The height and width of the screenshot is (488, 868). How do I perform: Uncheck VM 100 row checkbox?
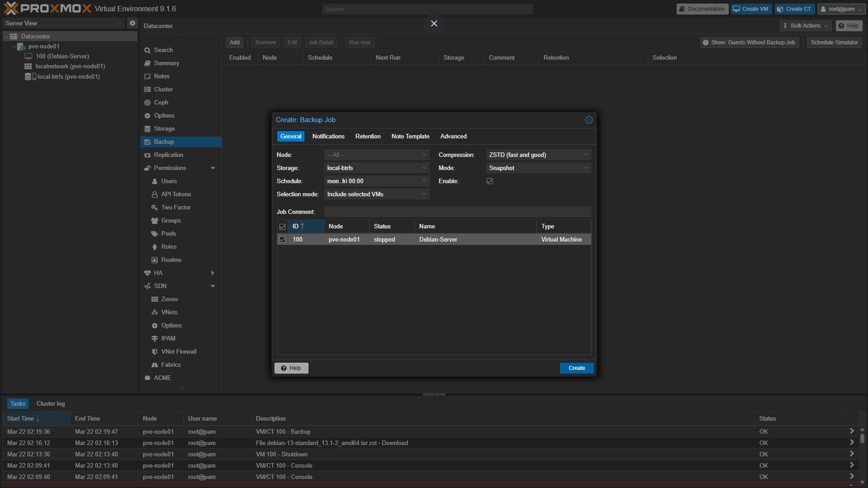283,240
